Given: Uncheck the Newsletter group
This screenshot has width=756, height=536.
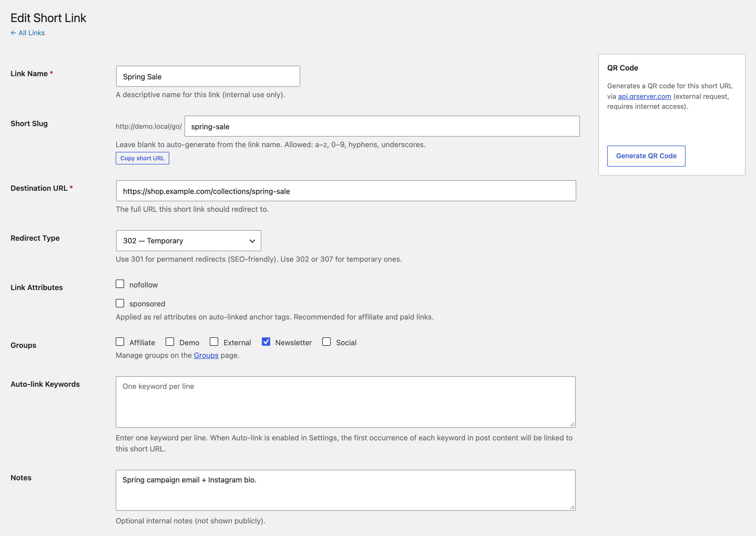Looking at the screenshot, I should pos(266,342).
